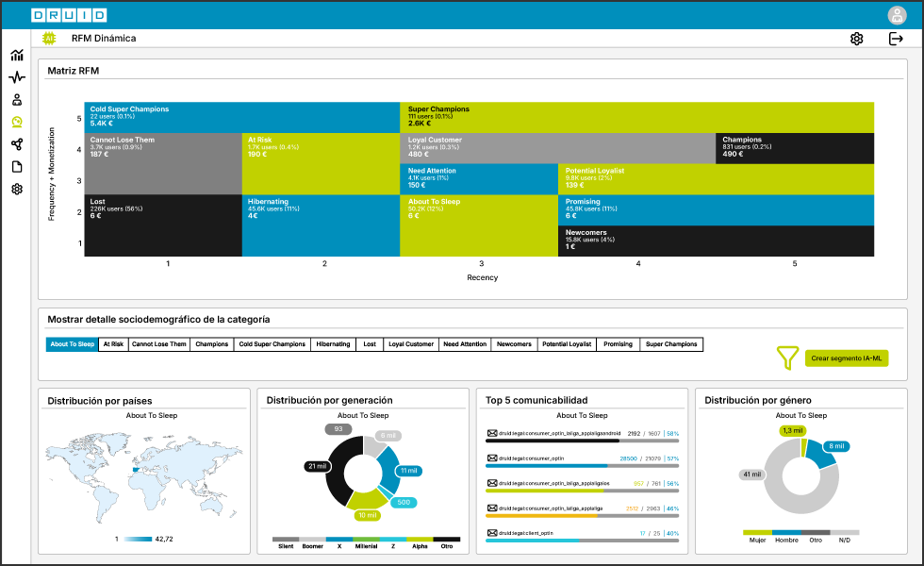Click the 11 mil label on generation donut
This screenshot has width=924, height=566.
click(x=408, y=471)
